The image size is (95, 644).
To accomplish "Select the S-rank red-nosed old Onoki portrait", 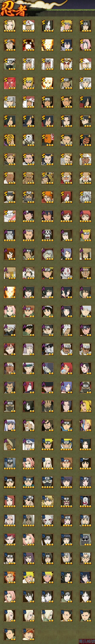I will point(66,178).
